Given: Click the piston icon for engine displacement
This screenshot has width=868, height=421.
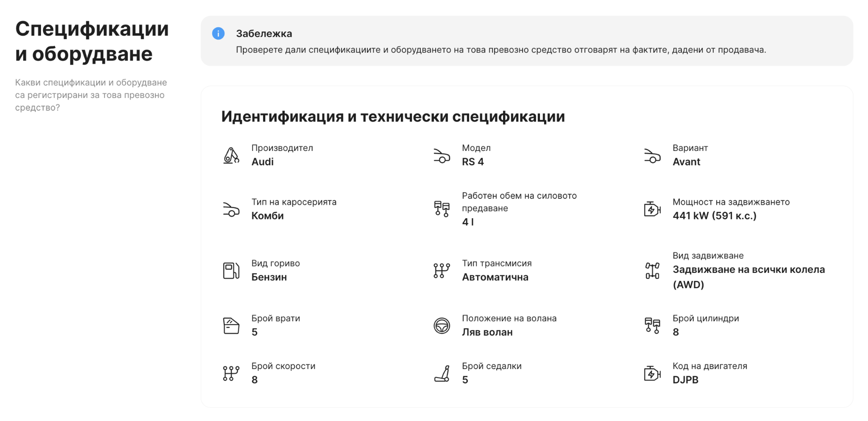Looking at the screenshot, I should 442,209.
